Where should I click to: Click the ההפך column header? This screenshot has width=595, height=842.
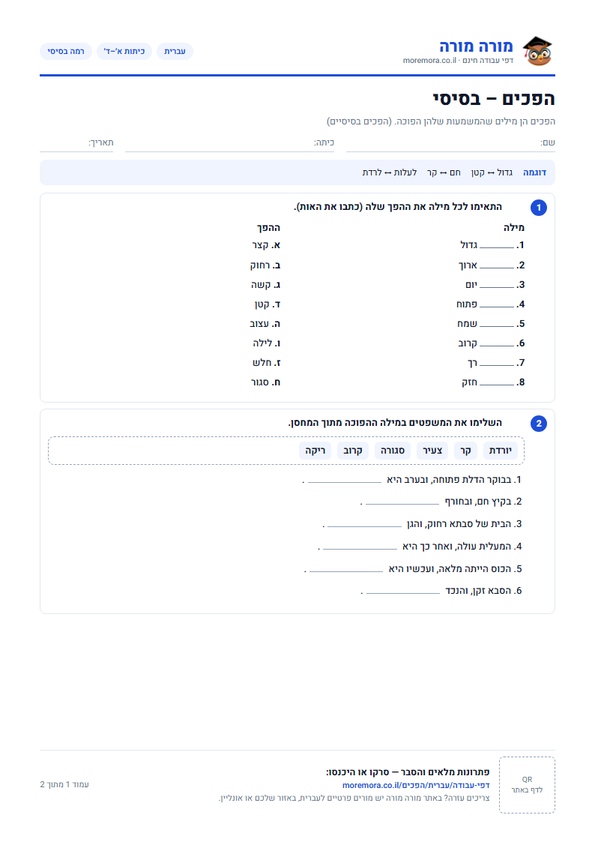tap(268, 228)
